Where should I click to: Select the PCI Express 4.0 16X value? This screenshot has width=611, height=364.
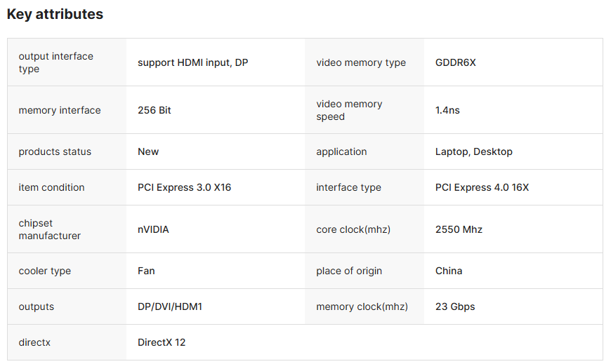coord(482,187)
